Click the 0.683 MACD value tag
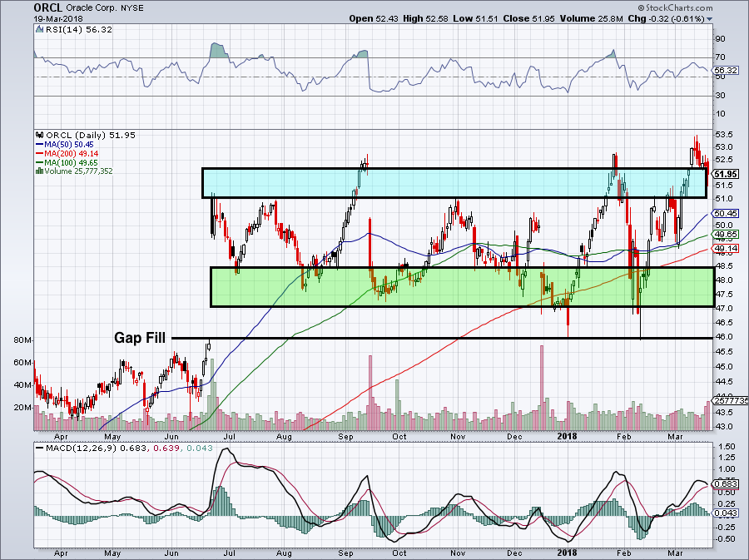Image resolution: width=749 pixels, height=560 pixels. [726, 483]
